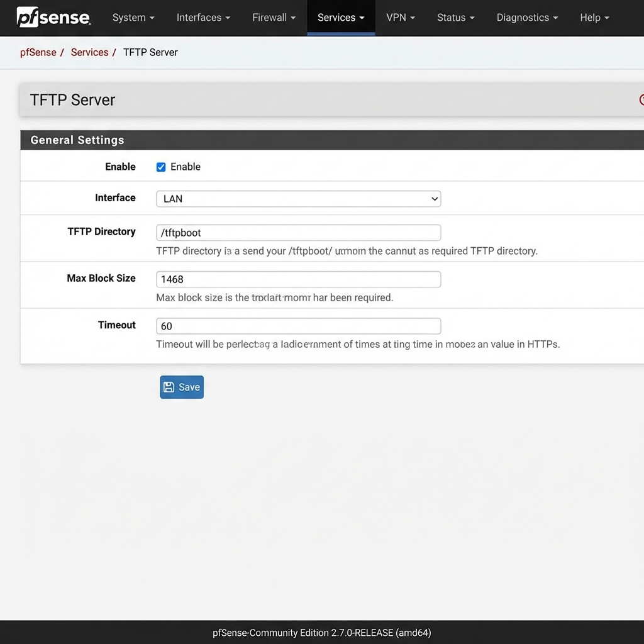The image size is (644, 644).
Task: Open the help icon on TFTP Server header
Action: [641, 99]
